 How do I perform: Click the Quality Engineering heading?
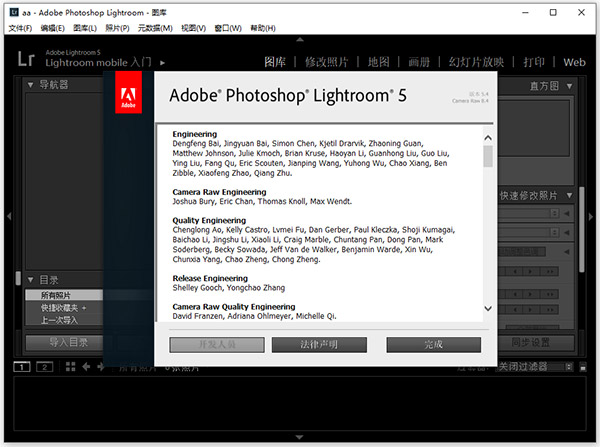point(209,220)
